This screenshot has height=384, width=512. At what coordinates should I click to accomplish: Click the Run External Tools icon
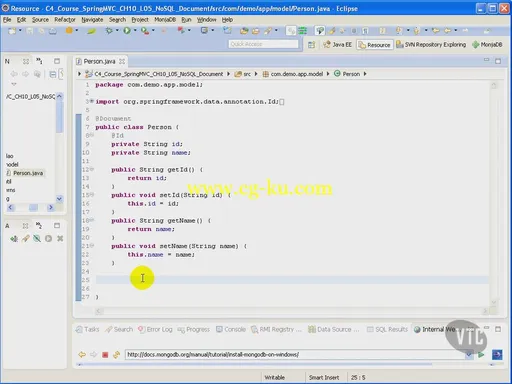point(144,31)
